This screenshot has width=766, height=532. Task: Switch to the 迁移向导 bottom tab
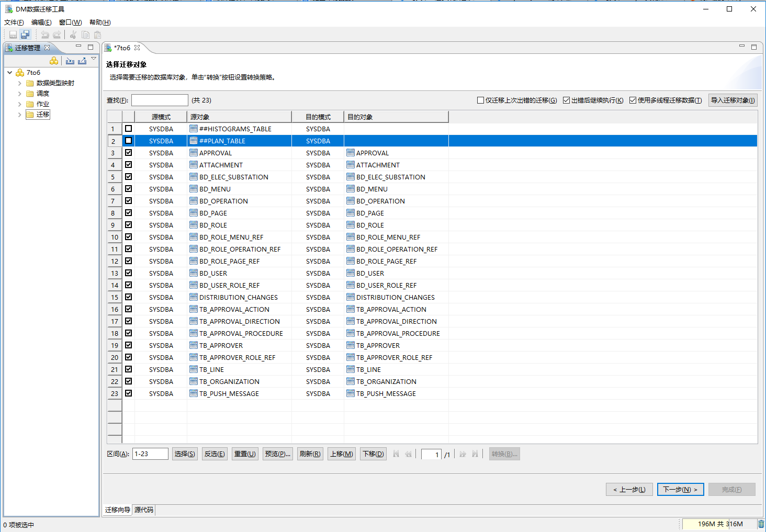(118, 510)
